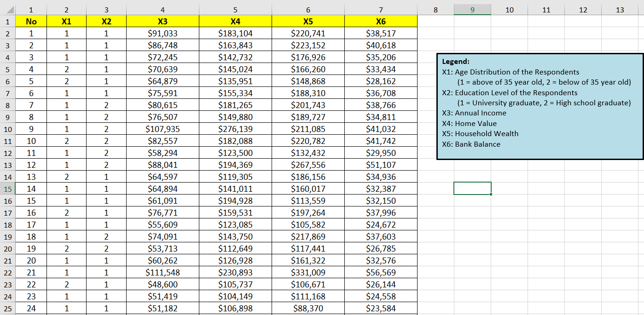Click the X2 header cell
644x315 pixels.
106,21
